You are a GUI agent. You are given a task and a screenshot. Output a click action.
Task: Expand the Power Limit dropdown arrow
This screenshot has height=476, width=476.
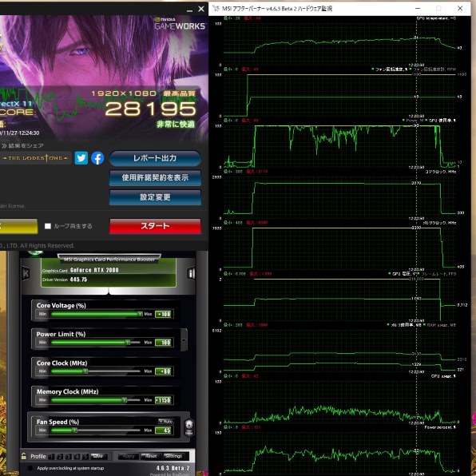click(x=184, y=340)
